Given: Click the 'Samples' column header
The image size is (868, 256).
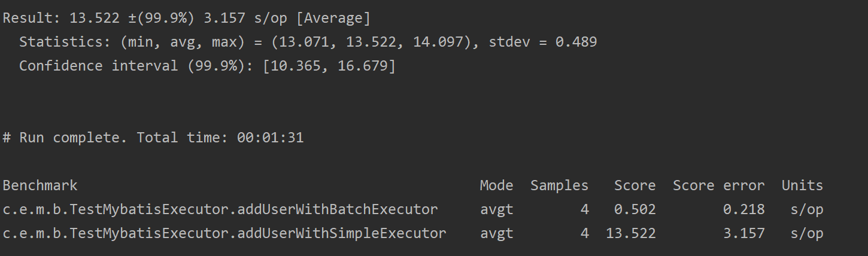Looking at the screenshot, I should coord(559,185).
